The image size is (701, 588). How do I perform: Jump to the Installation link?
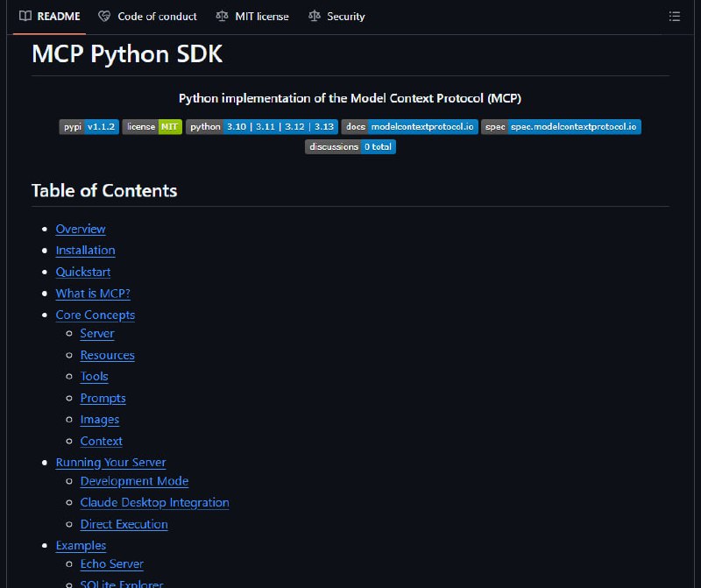(85, 251)
